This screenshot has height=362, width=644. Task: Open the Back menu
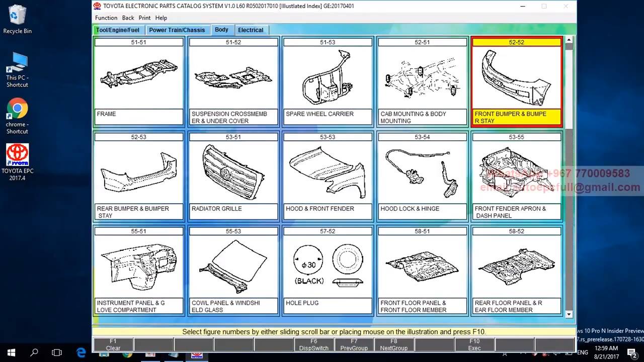pyautogui.click(x=128, y=18)
